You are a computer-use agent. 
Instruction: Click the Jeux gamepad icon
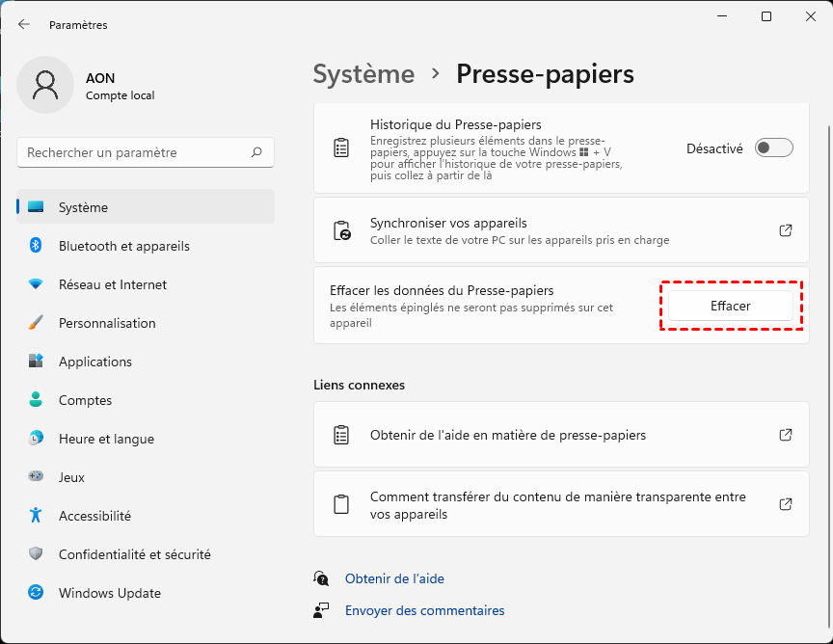[37, 477]
